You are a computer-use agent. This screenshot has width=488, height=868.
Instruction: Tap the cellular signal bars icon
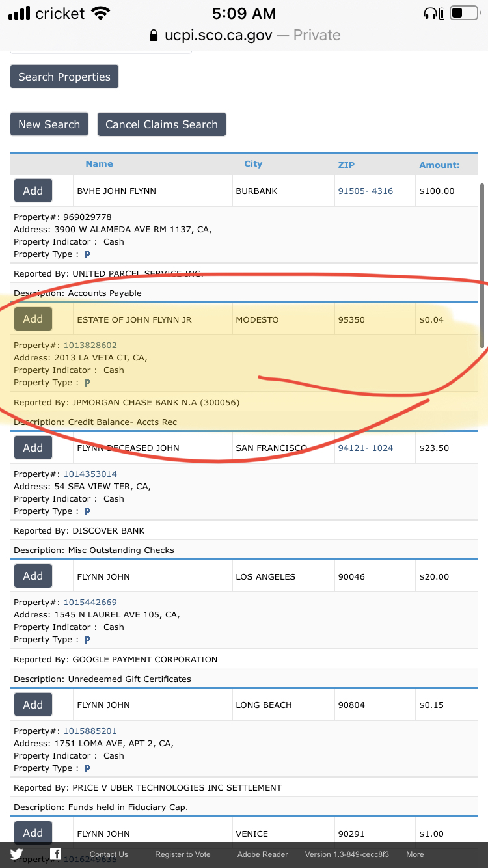tap(20, 13)
